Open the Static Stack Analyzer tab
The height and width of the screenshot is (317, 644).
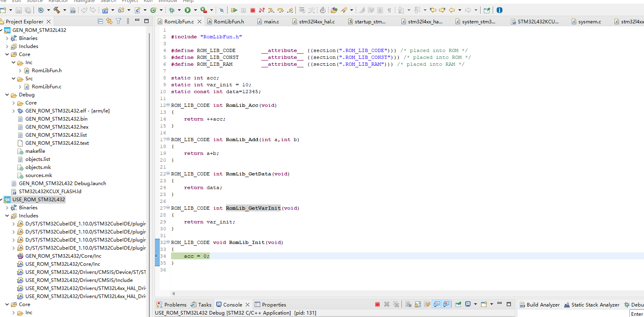592,305
